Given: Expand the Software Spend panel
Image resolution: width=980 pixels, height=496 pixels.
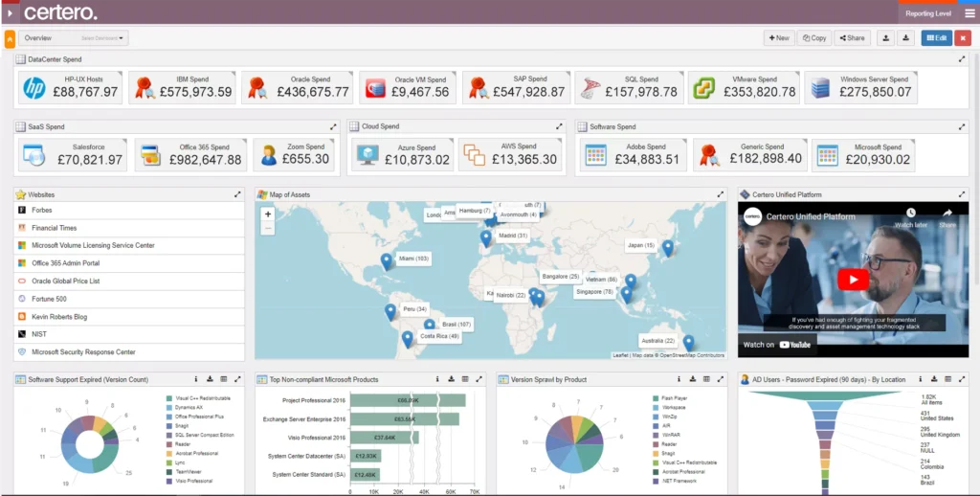Looking at the screenshot, I should click(961, 126).
